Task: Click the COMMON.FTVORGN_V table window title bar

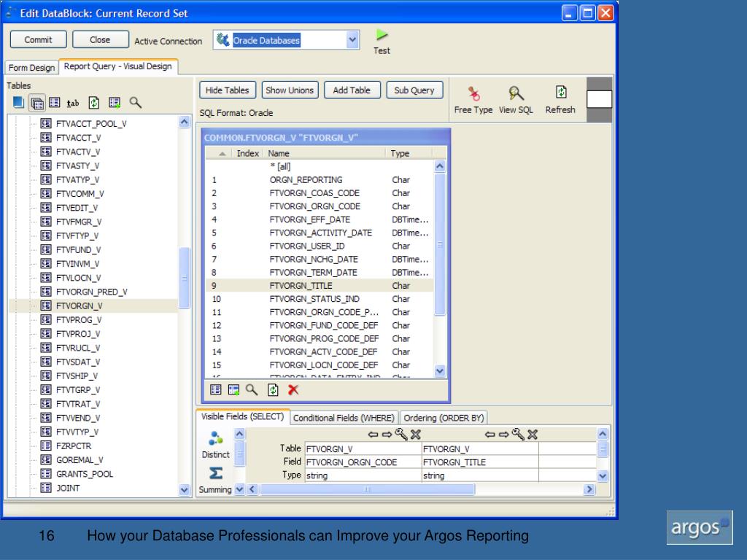Action: [326, 138]
